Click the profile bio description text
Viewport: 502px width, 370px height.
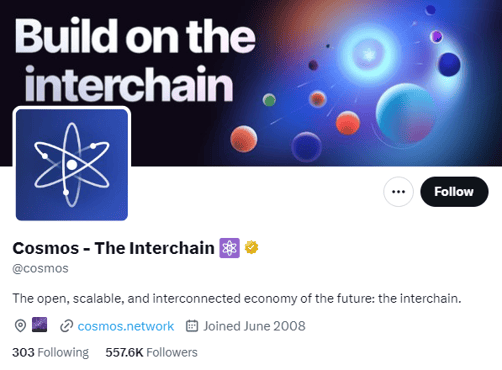pyautogui.click(x=237, y=298)
